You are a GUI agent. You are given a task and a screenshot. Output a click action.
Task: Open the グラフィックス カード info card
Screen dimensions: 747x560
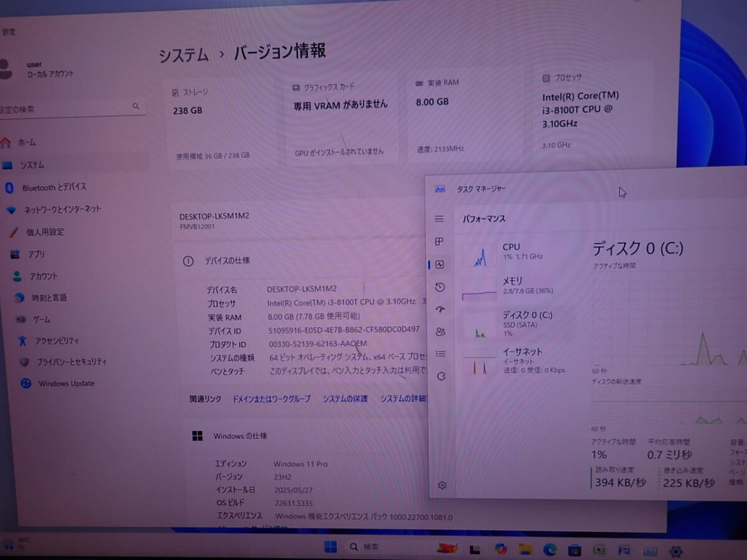click(341, 119)
